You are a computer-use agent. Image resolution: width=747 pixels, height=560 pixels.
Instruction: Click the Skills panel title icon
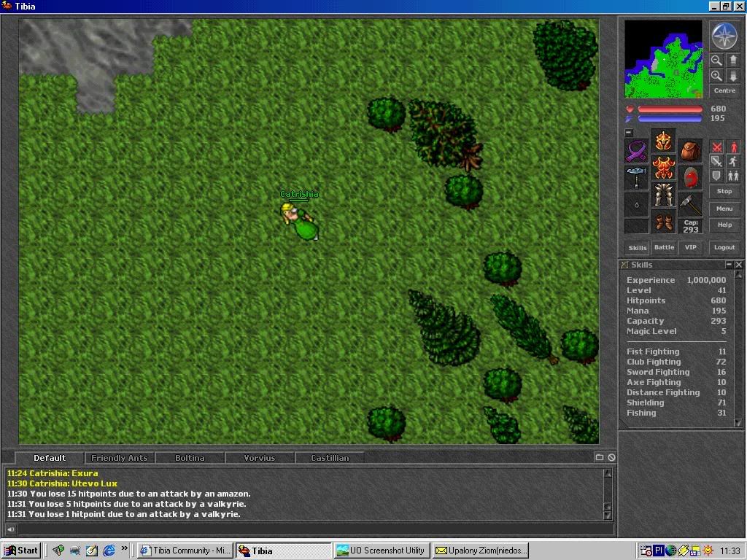[x=624, y=265]
